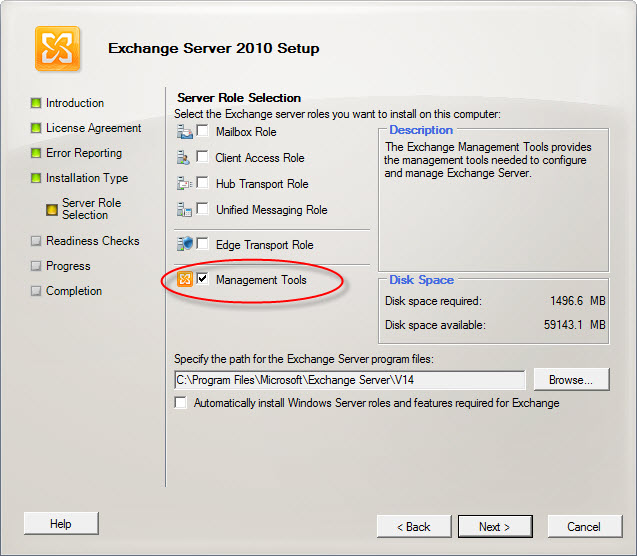Click the 'Disk space available:' label

click(x=435, y=325)
